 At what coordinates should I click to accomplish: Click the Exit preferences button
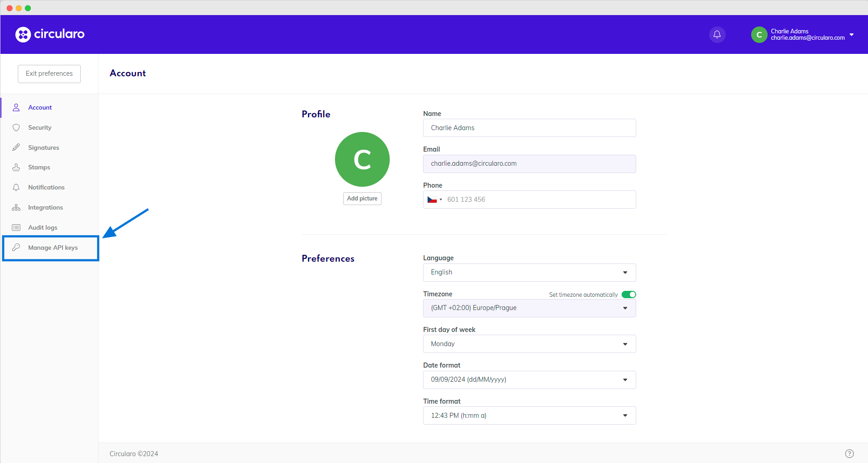pos(49,74)
